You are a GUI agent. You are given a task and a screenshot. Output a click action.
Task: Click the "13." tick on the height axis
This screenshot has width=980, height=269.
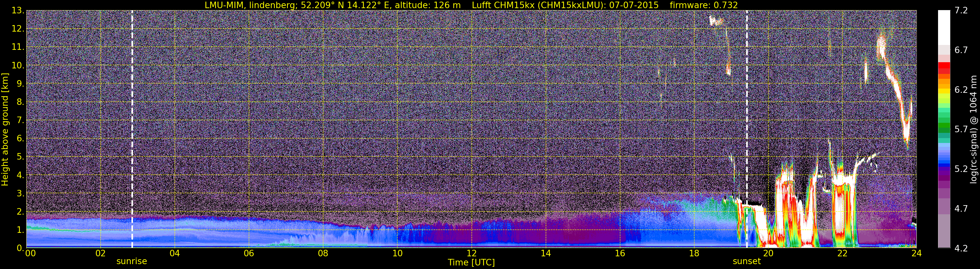[x=18, y=11]
